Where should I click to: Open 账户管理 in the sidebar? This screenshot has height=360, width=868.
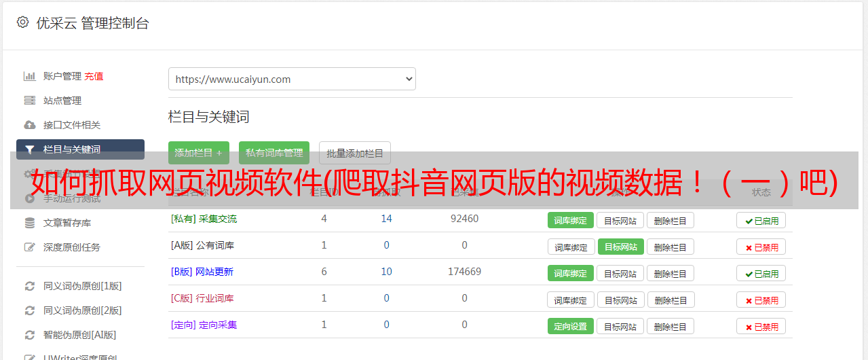62,76
